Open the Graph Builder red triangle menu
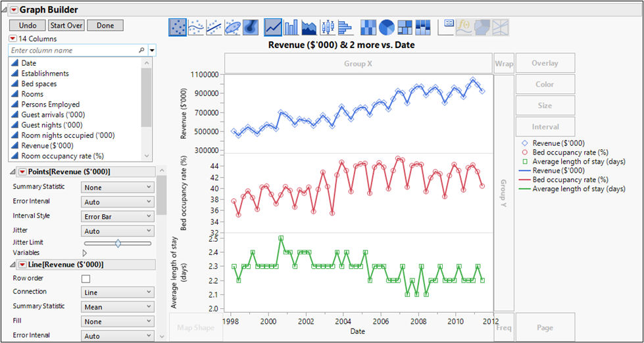This screenshot has height=343, width=644. tap(14, 9)
